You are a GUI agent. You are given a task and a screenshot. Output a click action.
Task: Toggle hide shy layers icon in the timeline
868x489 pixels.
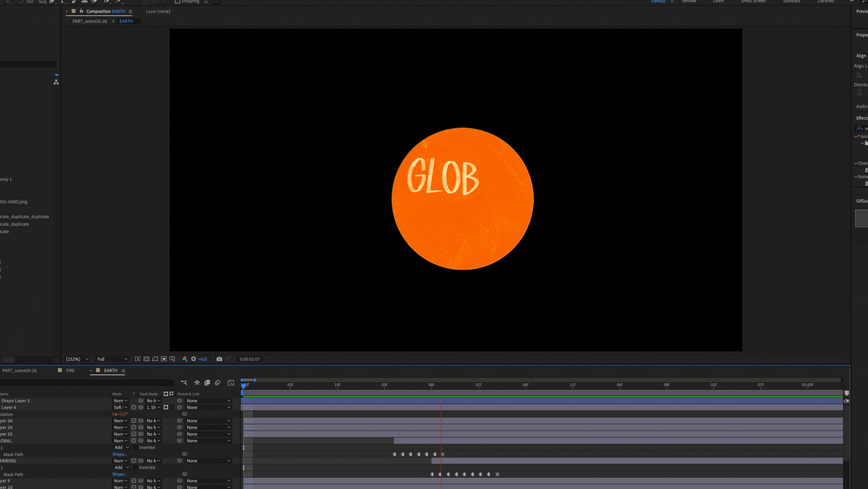pos(197,383)
